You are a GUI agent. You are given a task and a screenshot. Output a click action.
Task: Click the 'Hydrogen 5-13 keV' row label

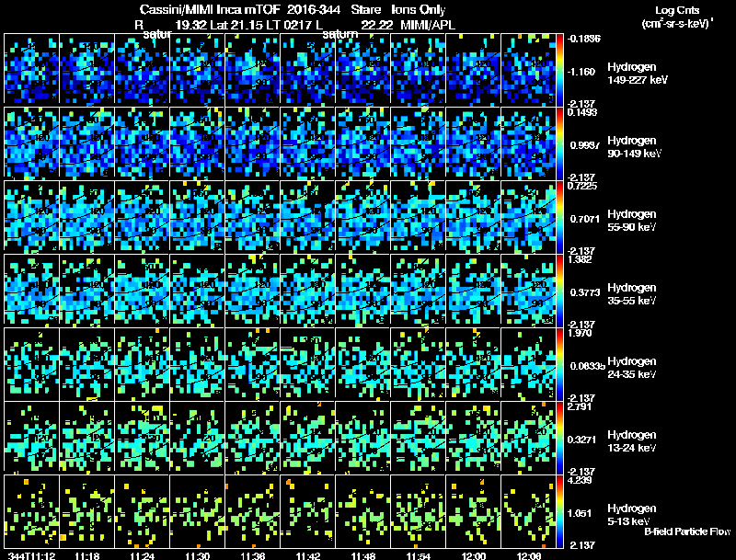(632, 515)
